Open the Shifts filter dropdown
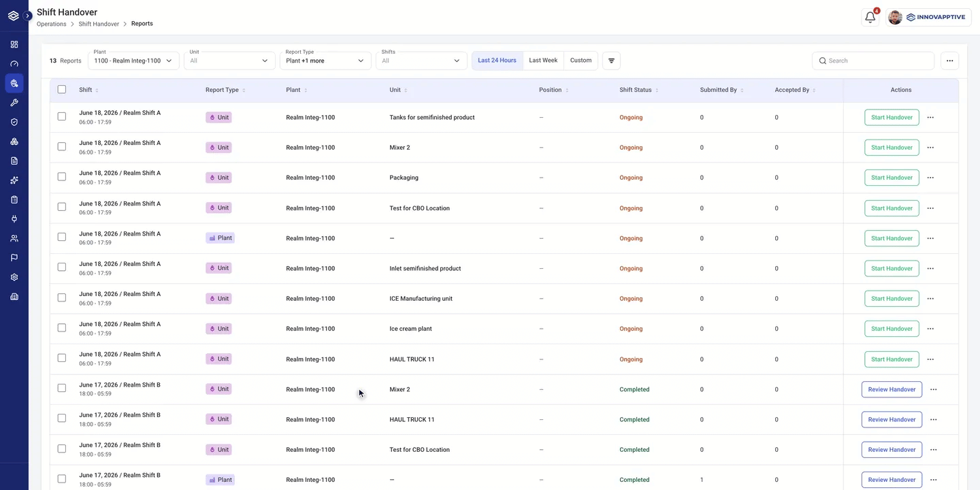This screenshot has width=980, height=490. tap(421, 61)
